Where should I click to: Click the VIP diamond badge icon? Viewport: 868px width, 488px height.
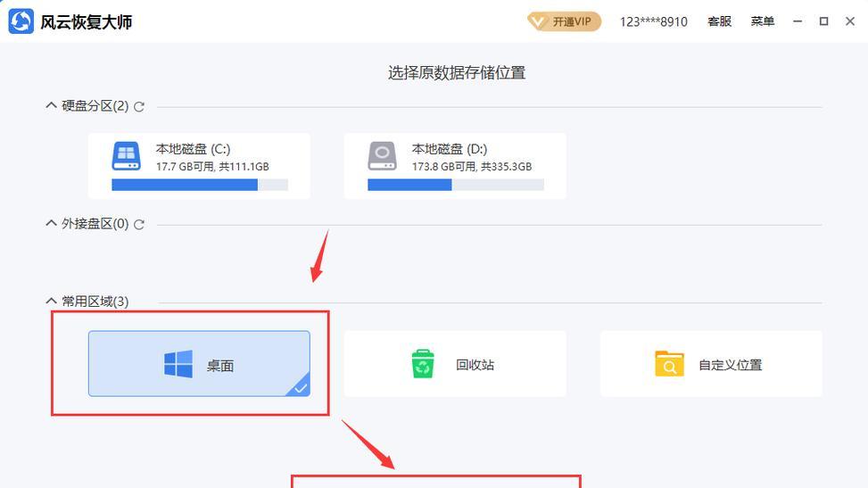537,21
